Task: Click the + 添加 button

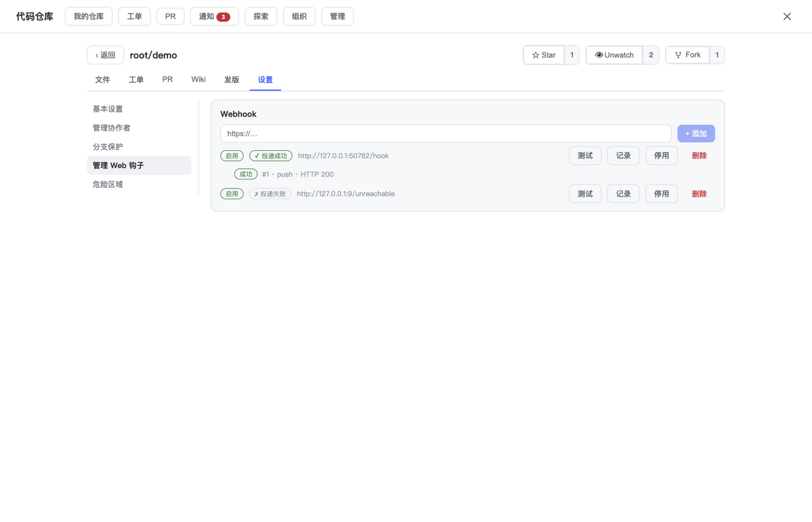Action: pyautogui.click(x=696, y=133)
